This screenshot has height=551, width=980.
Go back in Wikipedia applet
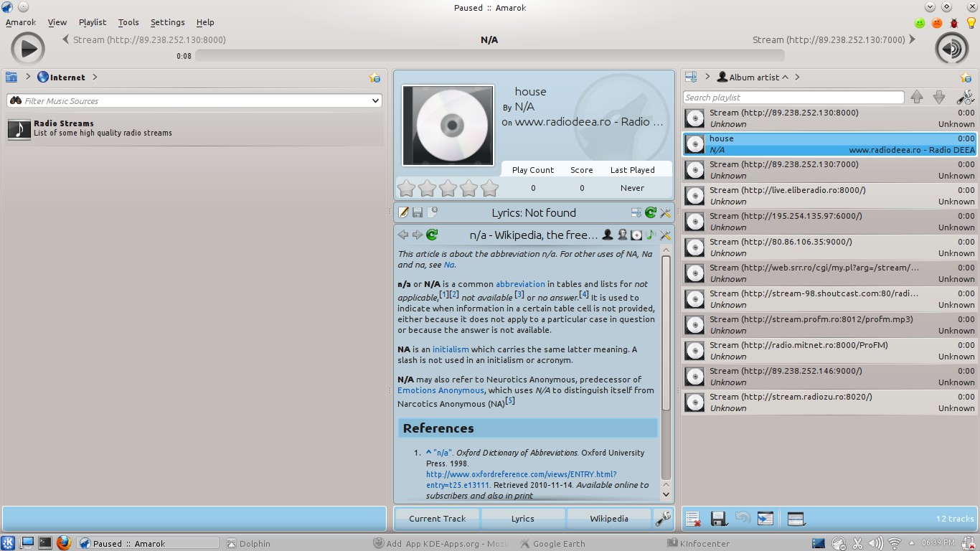tap(403, 235)
